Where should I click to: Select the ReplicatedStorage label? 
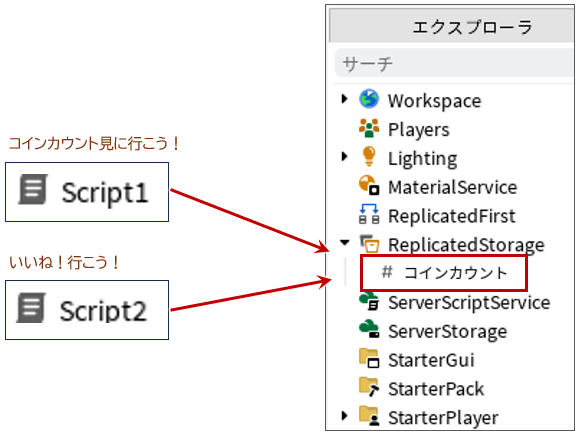point(466,245)
